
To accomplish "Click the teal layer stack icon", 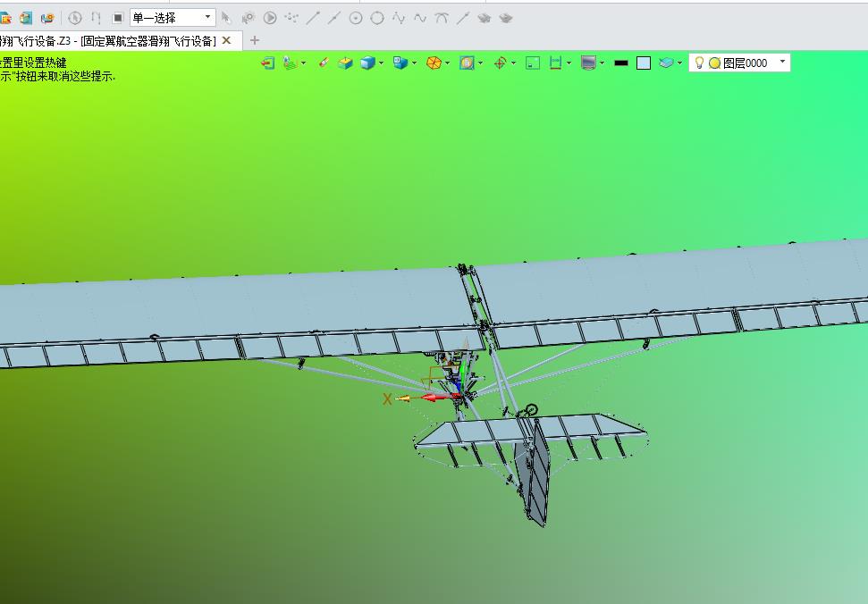I will tap(666, 63).
